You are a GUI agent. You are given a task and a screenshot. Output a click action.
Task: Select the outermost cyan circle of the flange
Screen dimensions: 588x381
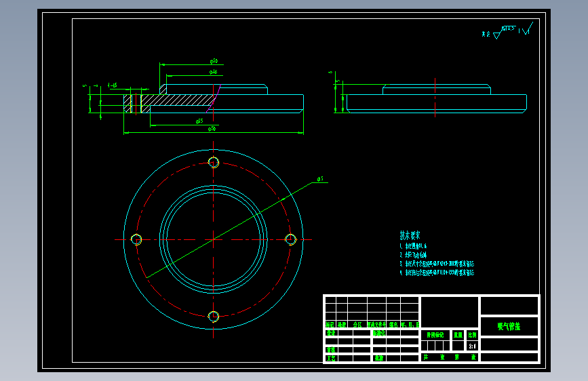[214, 239]
